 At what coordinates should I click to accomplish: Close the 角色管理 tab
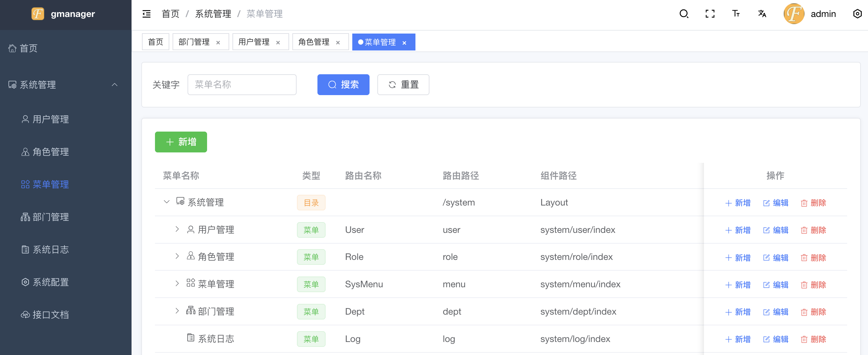click(338, 42)
